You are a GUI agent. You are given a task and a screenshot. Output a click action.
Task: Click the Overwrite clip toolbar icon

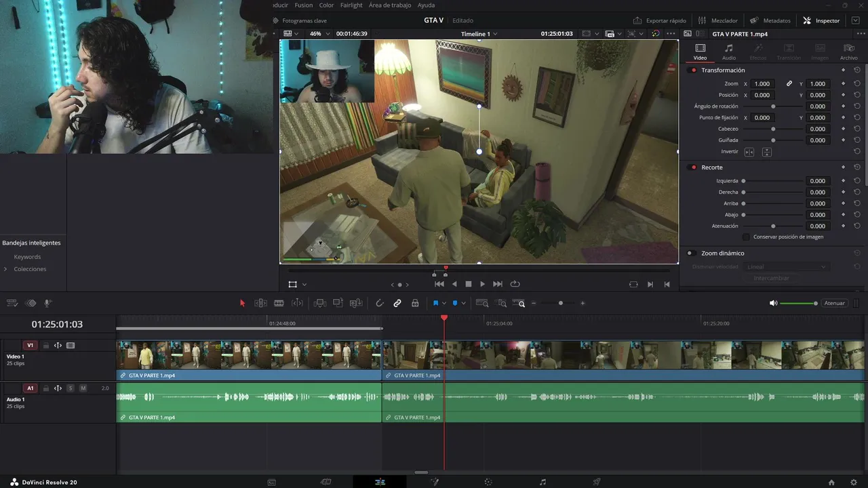coord(338,303)
